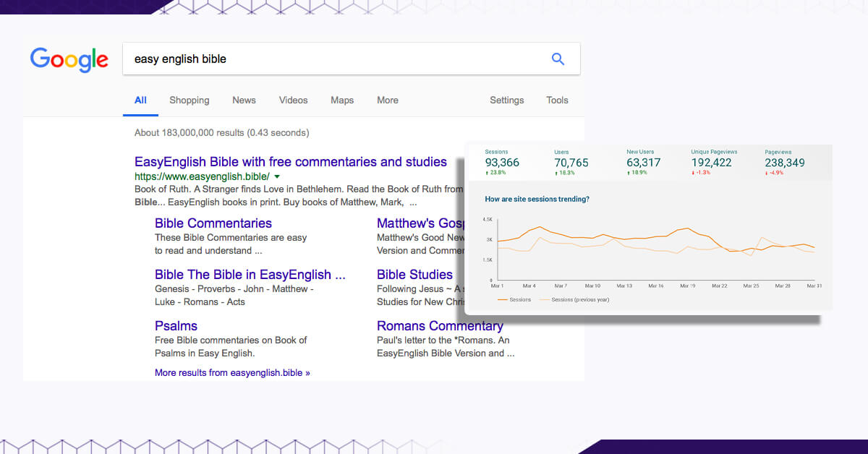Click the Users value 70,765
Screen dimensions: 868x454
pyautogui.click(x=571, y=163)
